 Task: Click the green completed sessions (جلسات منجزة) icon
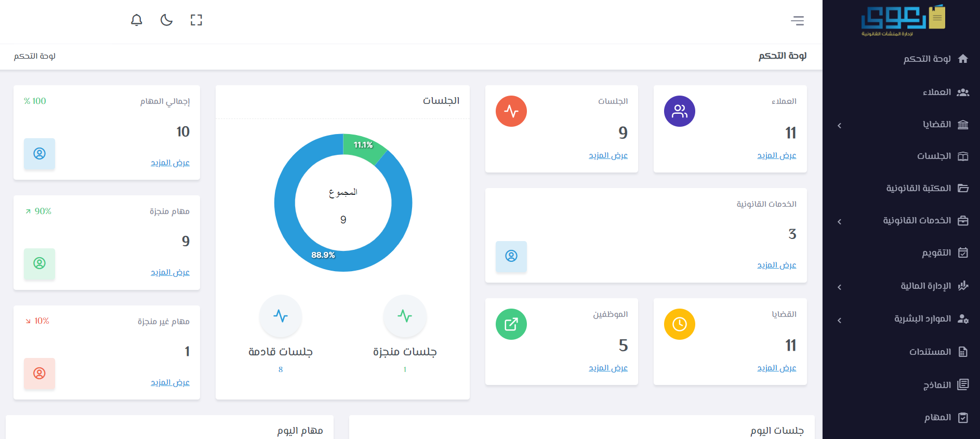(405, 316)
